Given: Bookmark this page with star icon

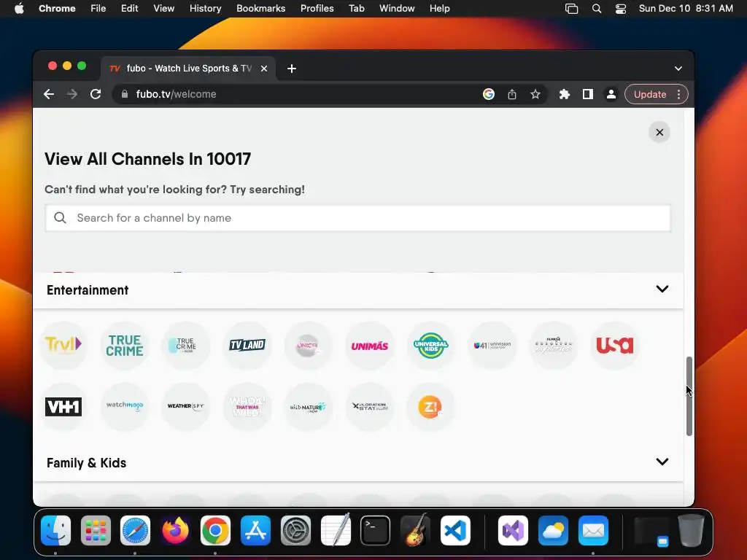Looking at the screenshot, I should [535, 94].
